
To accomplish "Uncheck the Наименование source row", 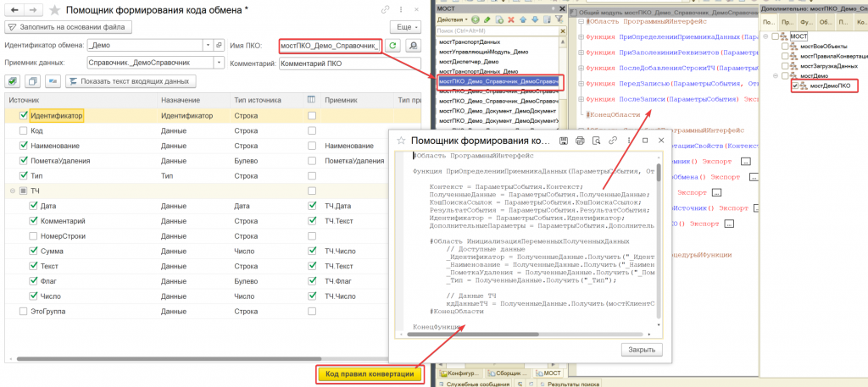I will [23, 146].
